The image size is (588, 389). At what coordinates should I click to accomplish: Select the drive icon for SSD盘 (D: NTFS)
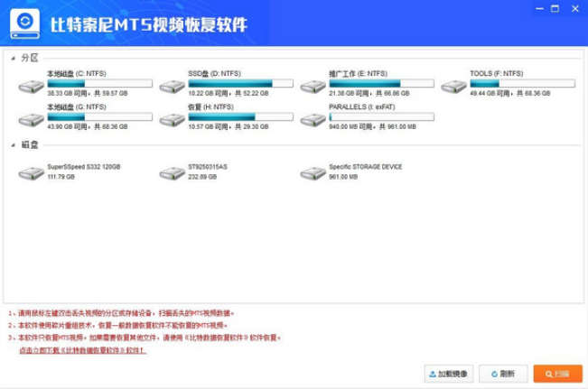[173, 87]
